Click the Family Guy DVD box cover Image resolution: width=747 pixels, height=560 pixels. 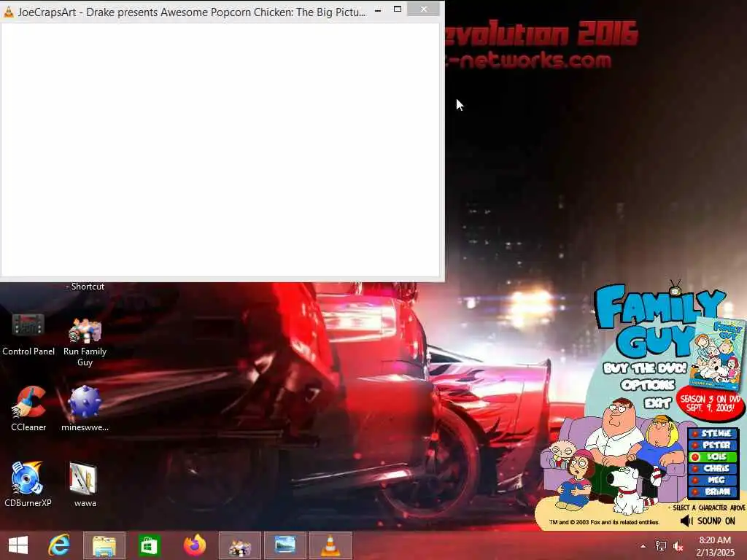tap(719, 354)
